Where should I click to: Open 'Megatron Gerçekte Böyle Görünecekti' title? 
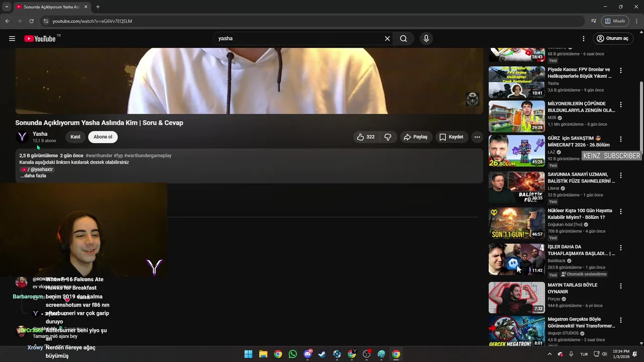point(581,322)
